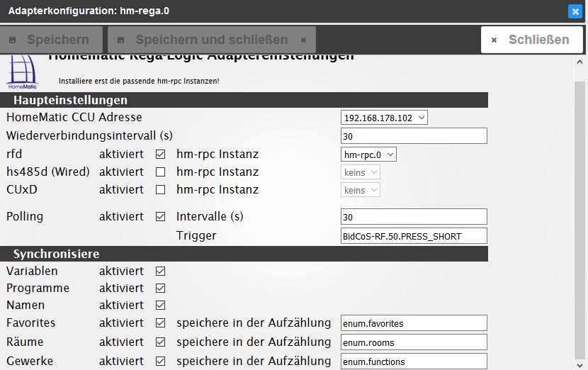588x370 pixels.
Task: Open the rfd hm-rpc Instanz dropdown
Action: [x=368, y=155]
